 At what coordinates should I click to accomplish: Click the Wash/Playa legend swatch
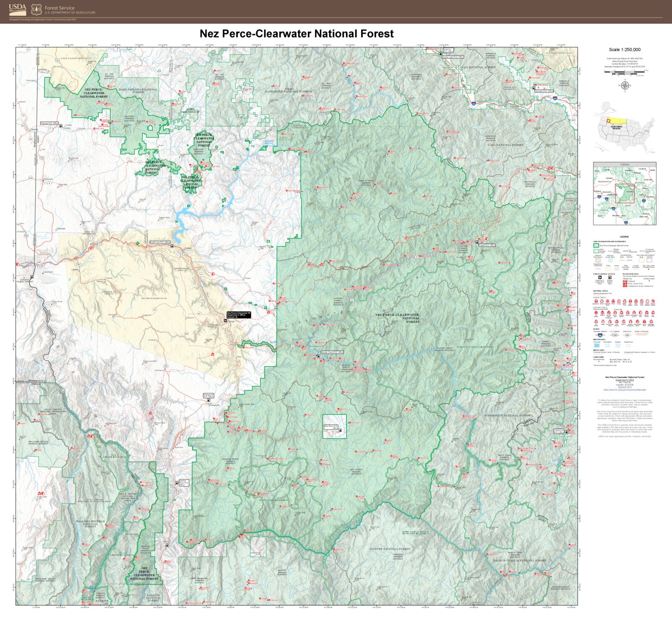(628, 345)
